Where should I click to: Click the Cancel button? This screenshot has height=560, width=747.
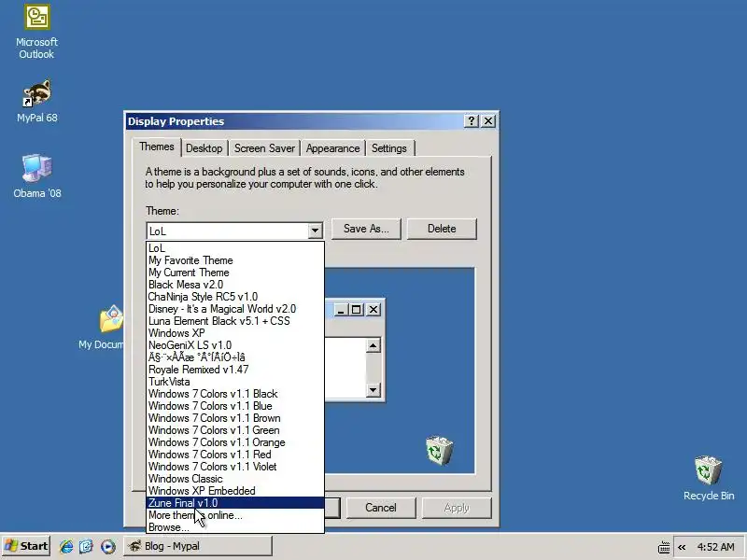click(381, 508)
